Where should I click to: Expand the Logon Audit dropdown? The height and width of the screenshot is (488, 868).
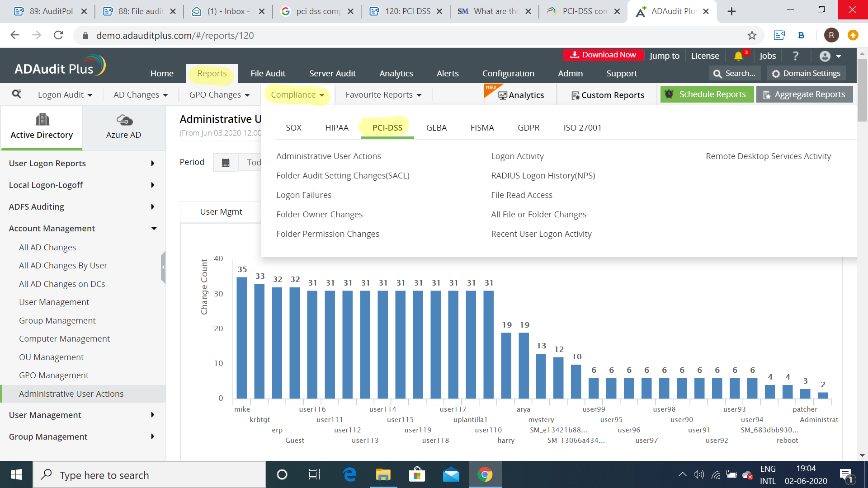(x=65, y=95)
